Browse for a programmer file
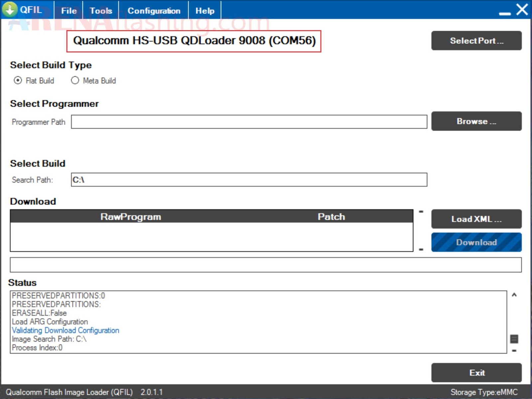Image resolution: width=532 pixels, height=399 pixels. [x=476, y=121]
